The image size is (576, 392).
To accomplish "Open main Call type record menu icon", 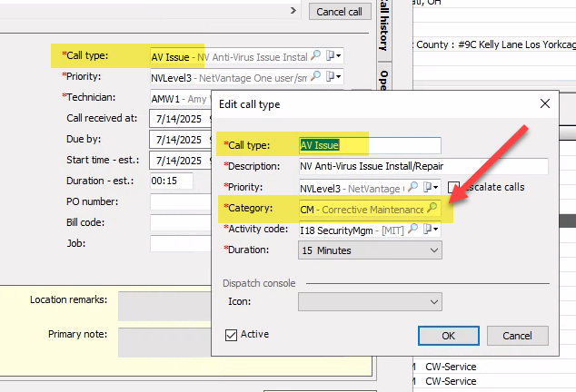I will pos(333,56).
